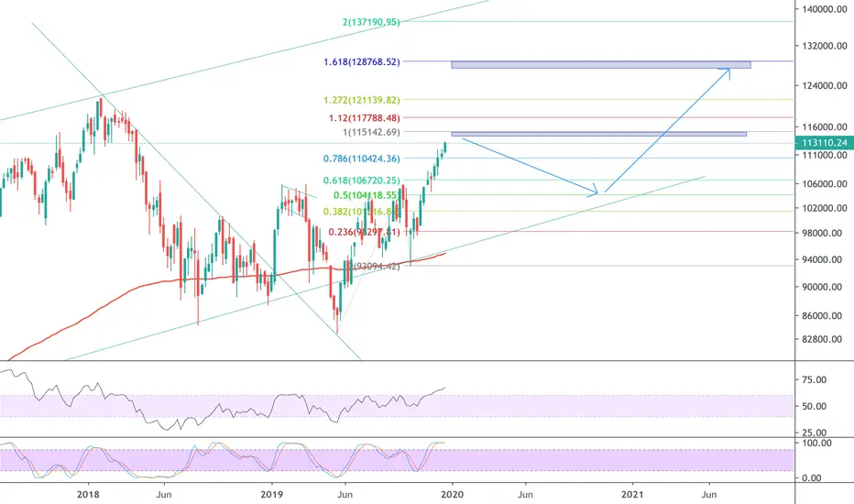Select the Jun label after 2021

708,495
